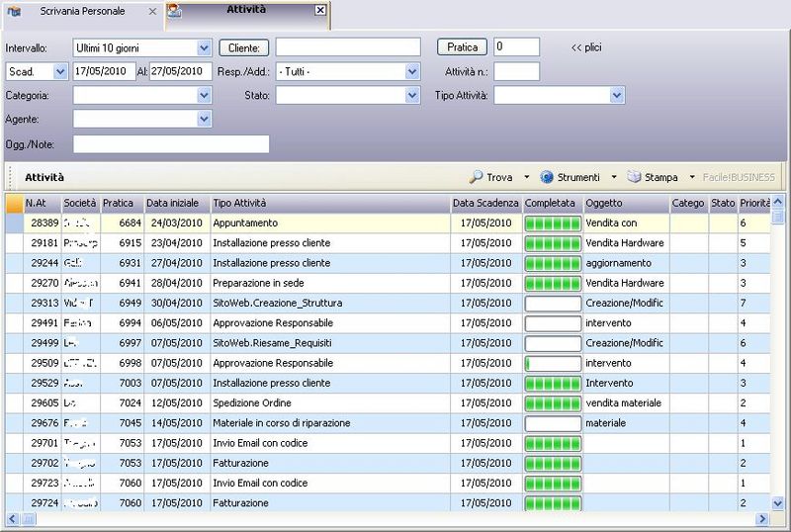Screen dimensions: 791x532
Task: Focus the Ogg./Note field
Action: 171,143
